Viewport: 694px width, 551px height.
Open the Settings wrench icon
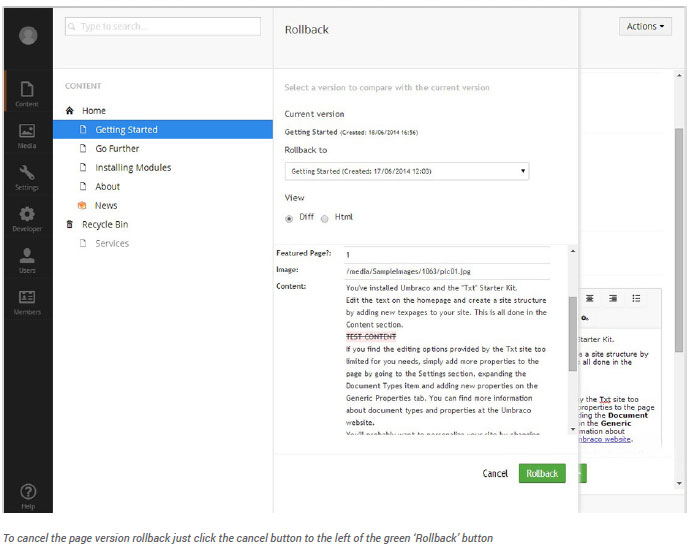[27, 177]
